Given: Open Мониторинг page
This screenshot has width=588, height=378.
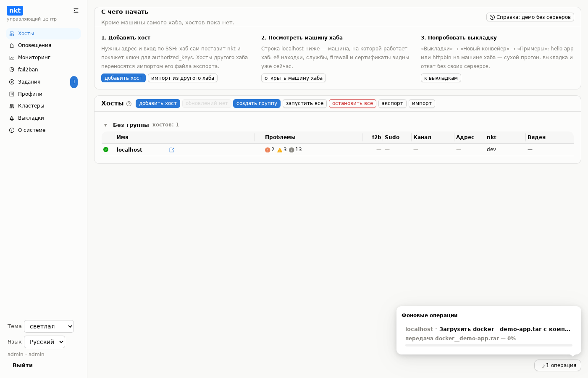Looking at the screenshot, I should coord(43,58).
